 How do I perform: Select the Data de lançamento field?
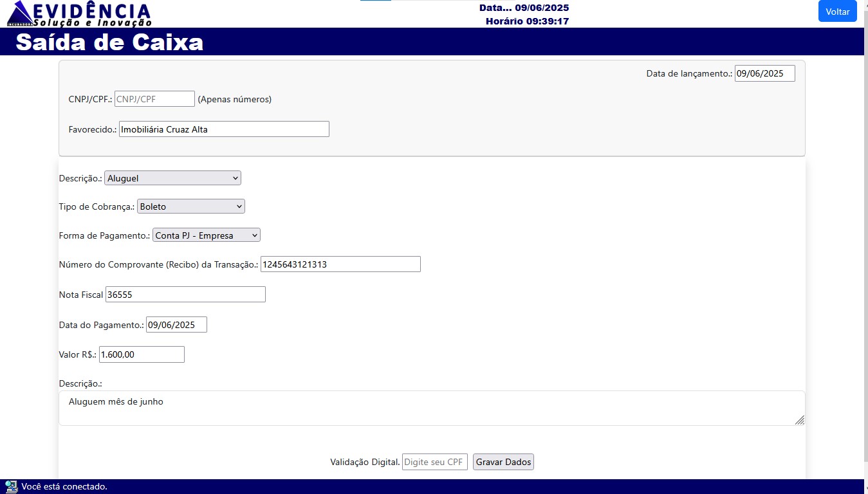(x=764, y=73)
